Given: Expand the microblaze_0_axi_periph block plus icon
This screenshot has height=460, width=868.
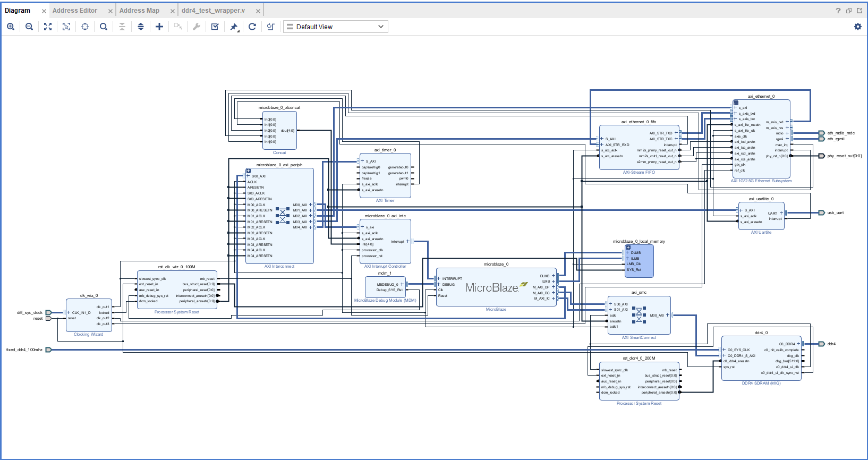Looking at the screenshot, I should [x=248, y=171].
